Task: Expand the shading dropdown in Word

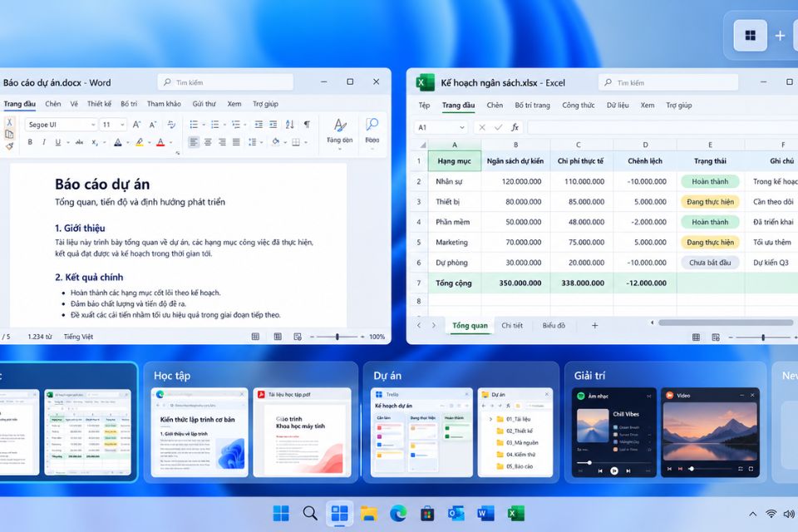Action: pyautogui.click(x=285, y=142)
